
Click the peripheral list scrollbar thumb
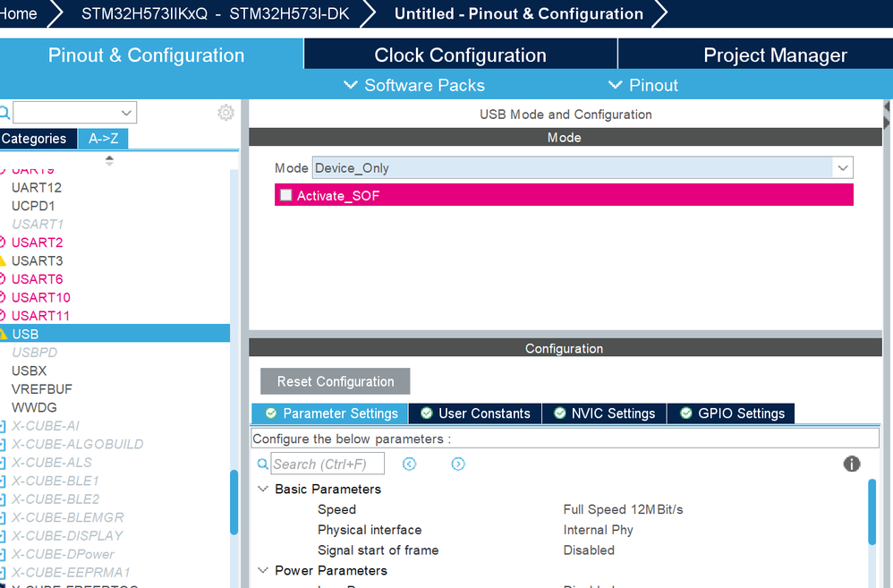click(x=234, y=502)
